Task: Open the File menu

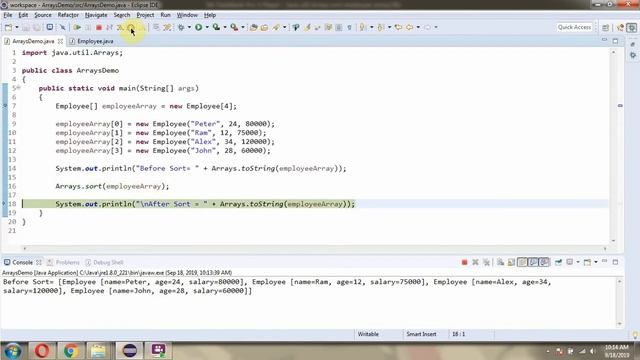Action: (8, 15)
